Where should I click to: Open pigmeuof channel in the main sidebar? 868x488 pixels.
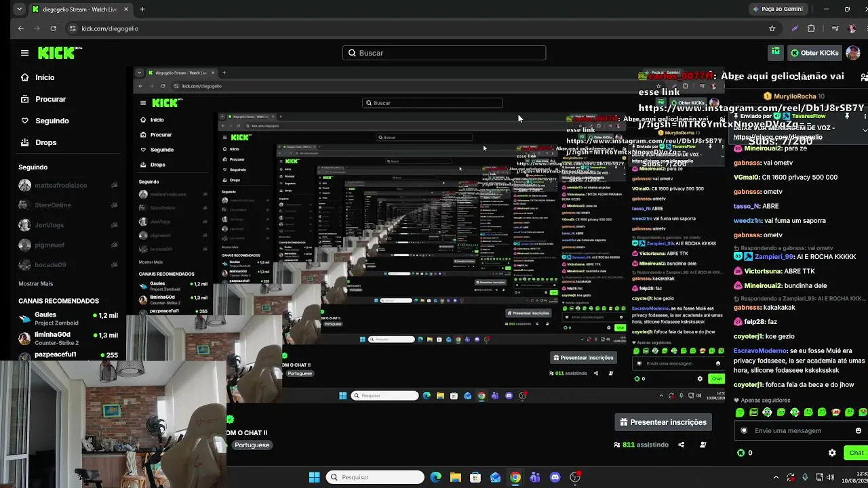click(x=68, y=245)
